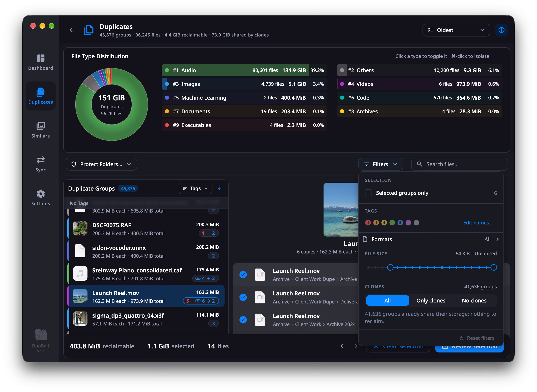
Task: Click the Edit names link
Action: 478,223
